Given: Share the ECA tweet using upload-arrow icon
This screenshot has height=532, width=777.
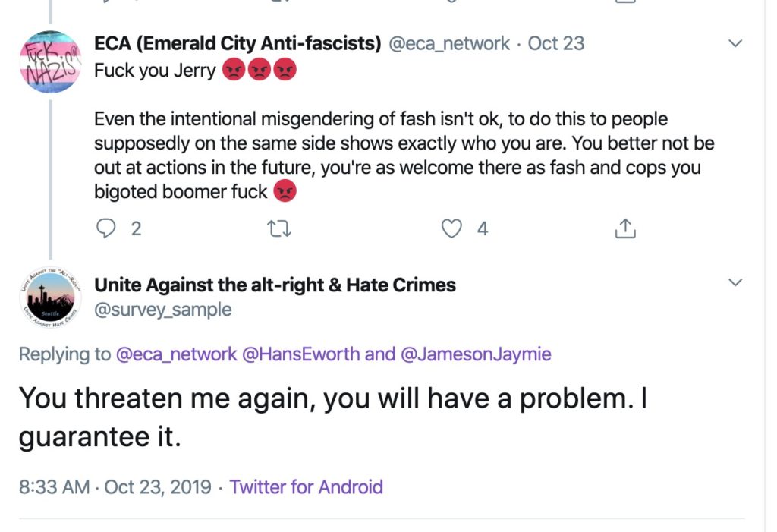Looking at the screenshot, I should 624,228.
